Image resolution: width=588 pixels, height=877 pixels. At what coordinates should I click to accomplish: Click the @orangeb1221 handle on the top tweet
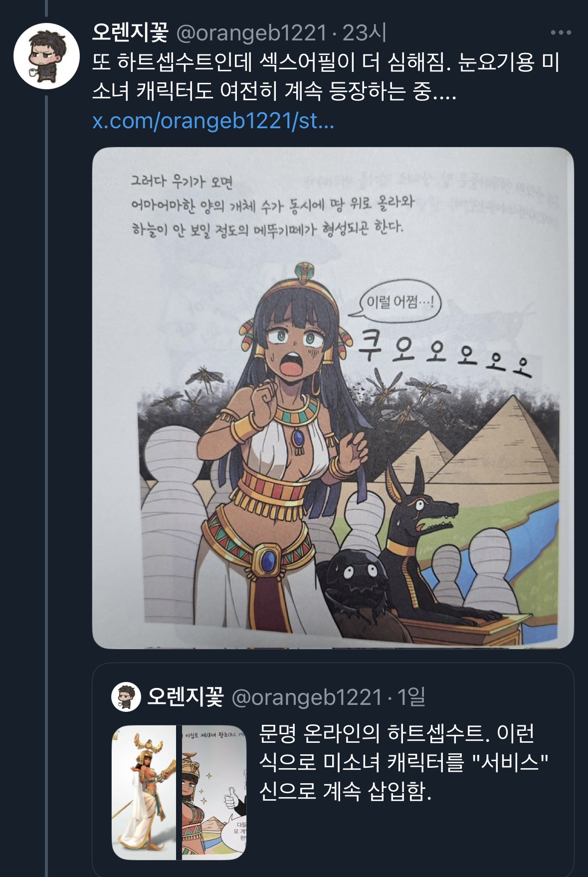click(251, 33)
